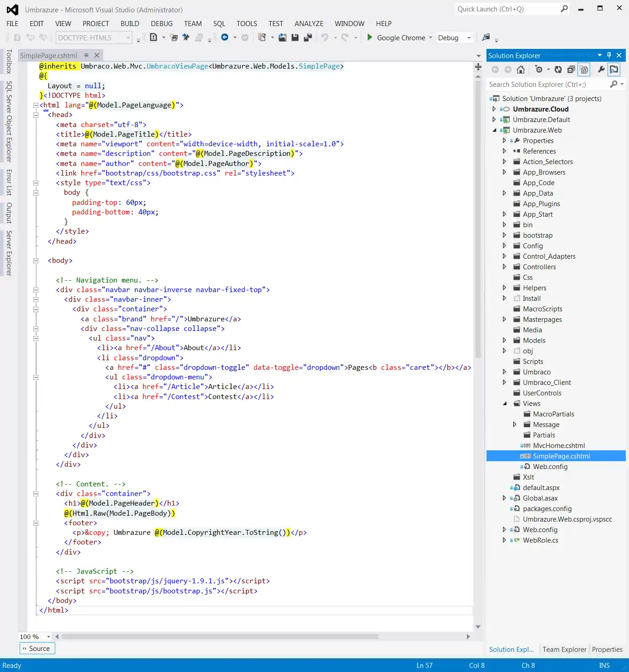Click the Open File toolbar icon

tap(282, 37)
